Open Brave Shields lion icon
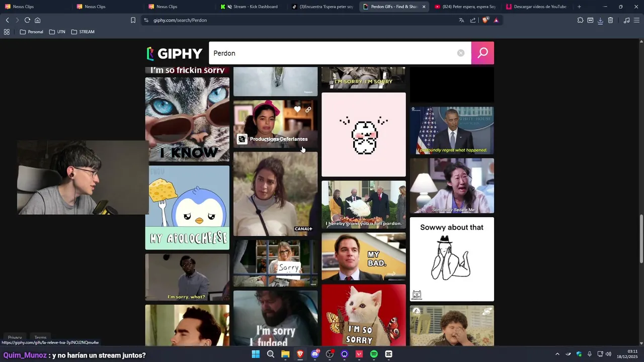This screenshot has height=362, width=644. (x=485, y=20)
